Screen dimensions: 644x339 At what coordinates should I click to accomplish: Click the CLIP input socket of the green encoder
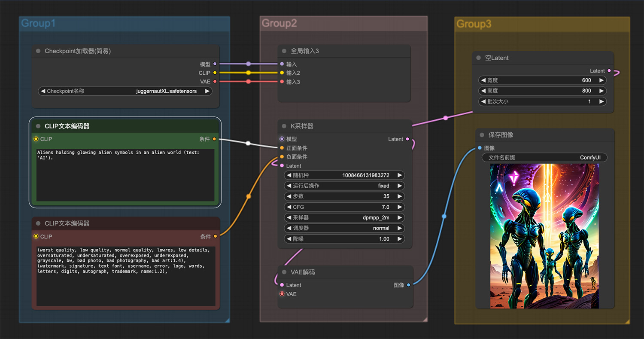36,139
